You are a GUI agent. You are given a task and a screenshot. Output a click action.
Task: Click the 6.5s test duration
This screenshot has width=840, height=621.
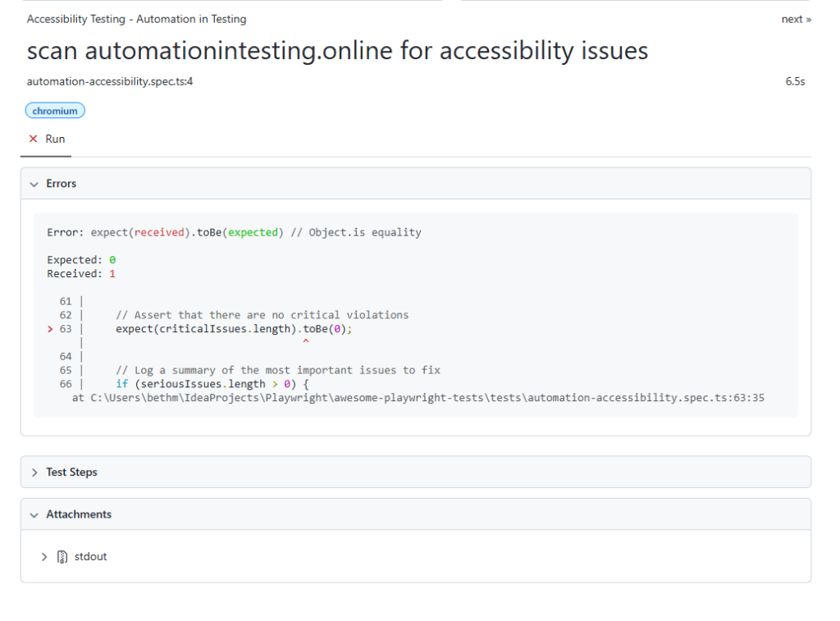(x=795, y=81)
